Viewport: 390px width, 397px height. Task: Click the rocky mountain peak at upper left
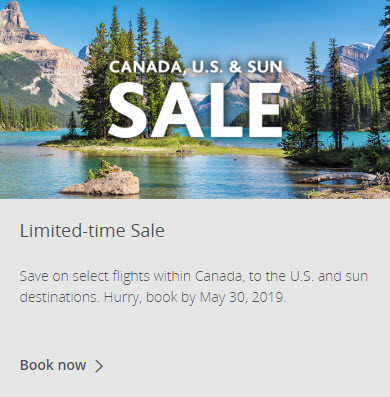[x=14, y=18]
